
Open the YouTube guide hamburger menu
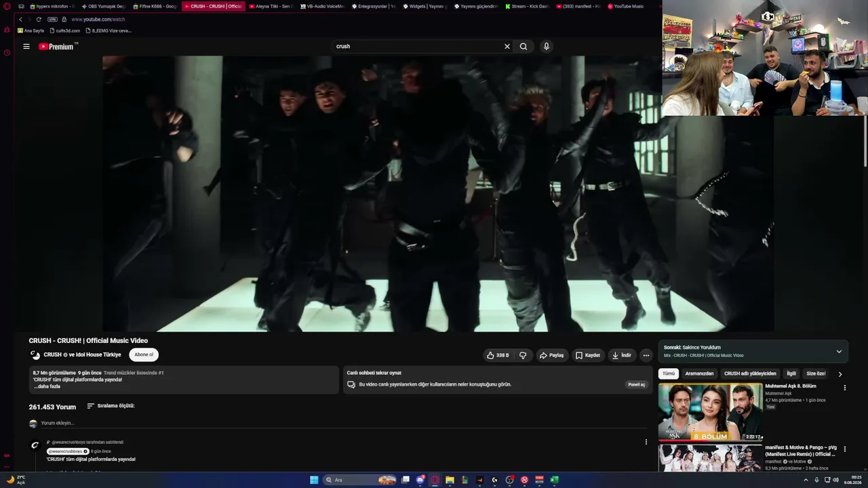[x=26, y=47]
